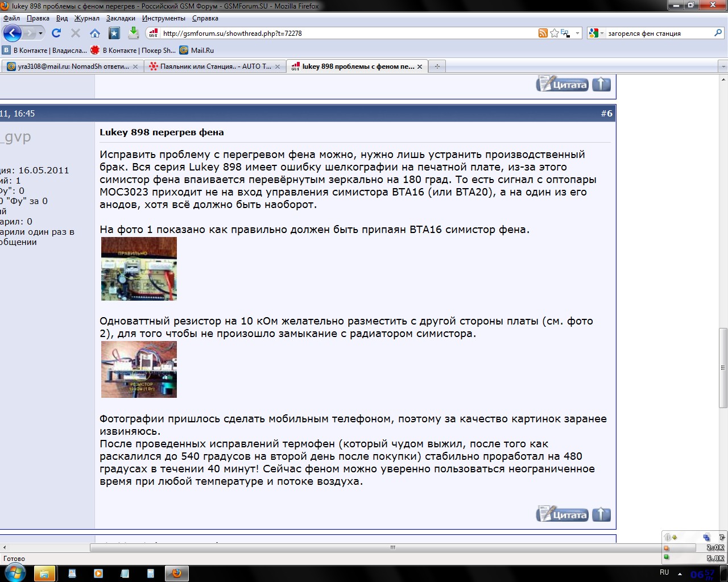Go back to the previous page
728x582 pixels.
(13, 33)
